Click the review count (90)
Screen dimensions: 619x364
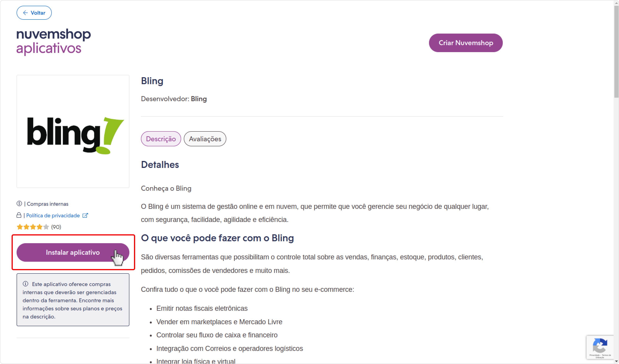tap(56, 227)
